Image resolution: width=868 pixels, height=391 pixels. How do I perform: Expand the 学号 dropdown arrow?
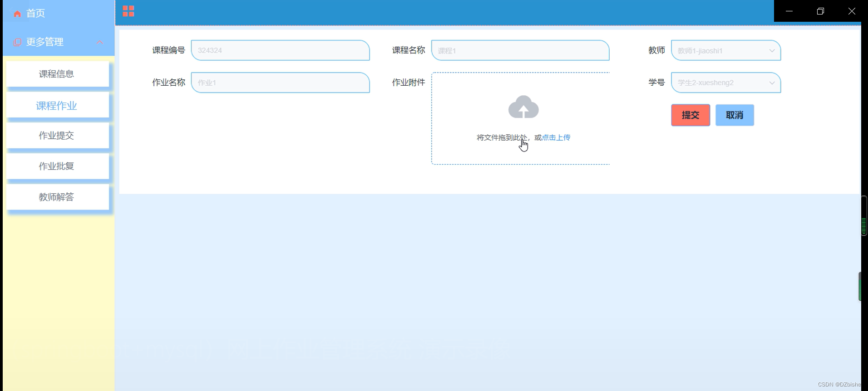[772, 83]
